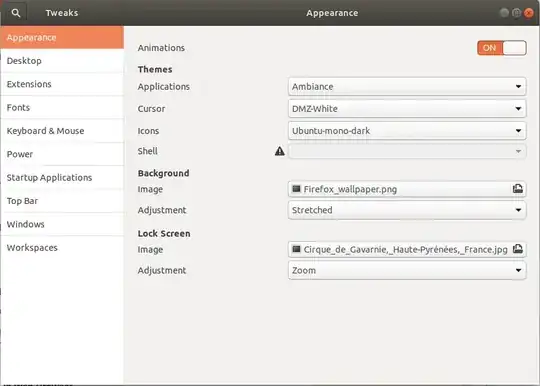Open Lock Screen Adjustment dropdown showing Zoom

tap(407, 270)
